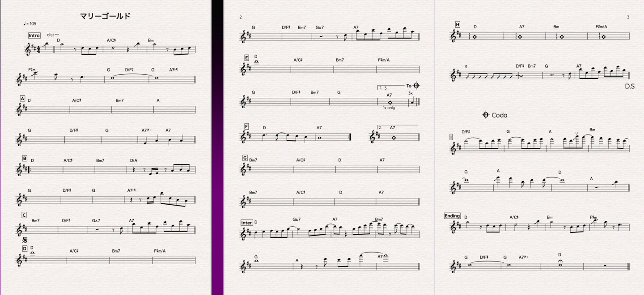The width and height of the screenshot is (644, 295).
Task: Click the coda symbol next to 'To'
Action: point(416,85)
